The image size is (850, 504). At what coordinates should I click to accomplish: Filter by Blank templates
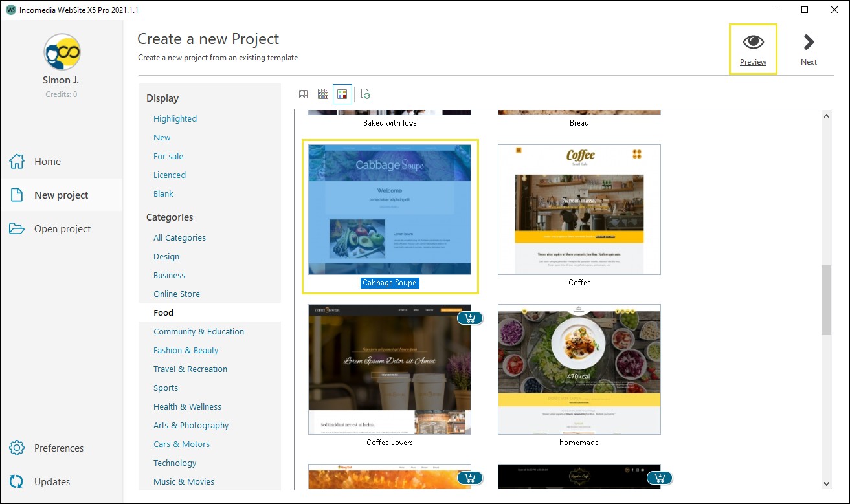tap(163, 193)
